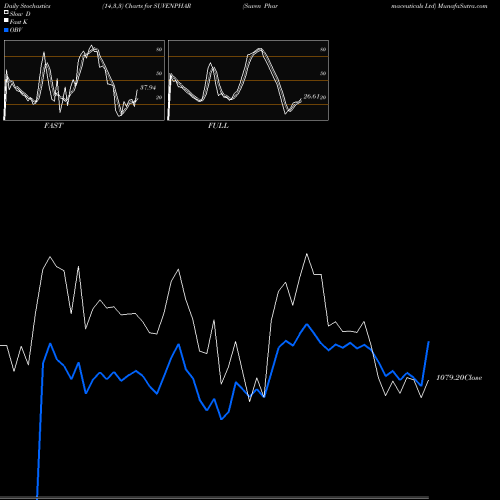Click the FULL chart label
Image resolution: width=500 pixels, height=500 pixels.
[218, 126]
